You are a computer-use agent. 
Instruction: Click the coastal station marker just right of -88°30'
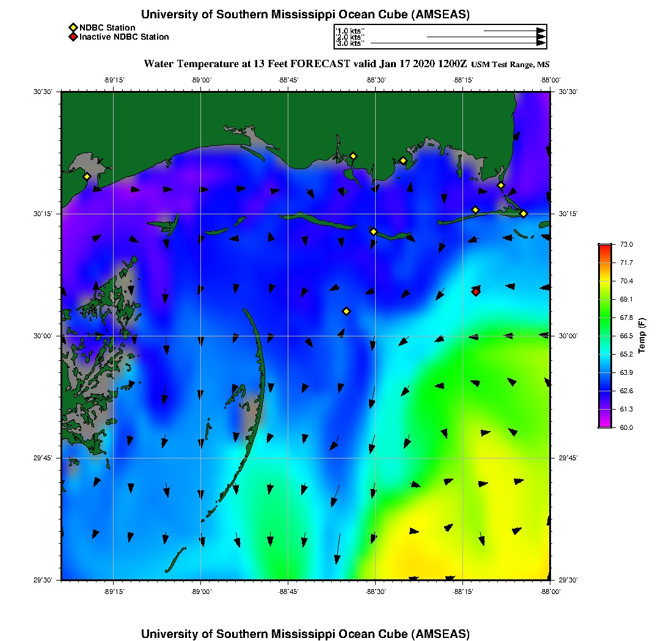tap(403, 161)
